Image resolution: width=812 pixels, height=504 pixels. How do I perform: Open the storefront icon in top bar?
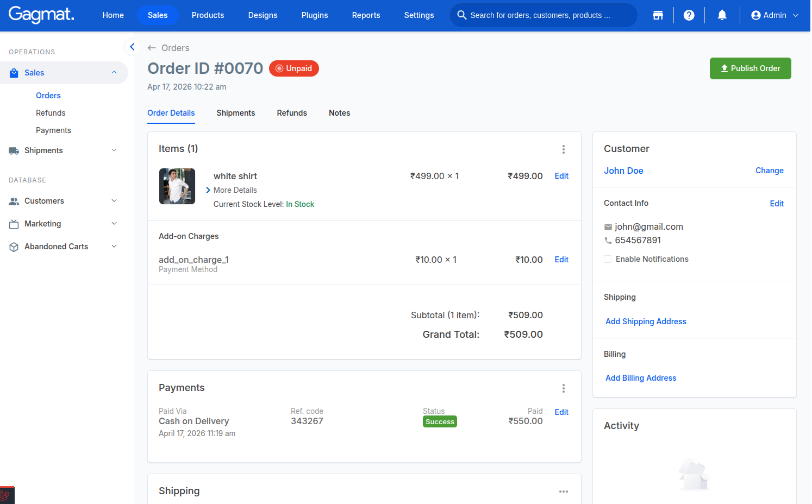658,15
